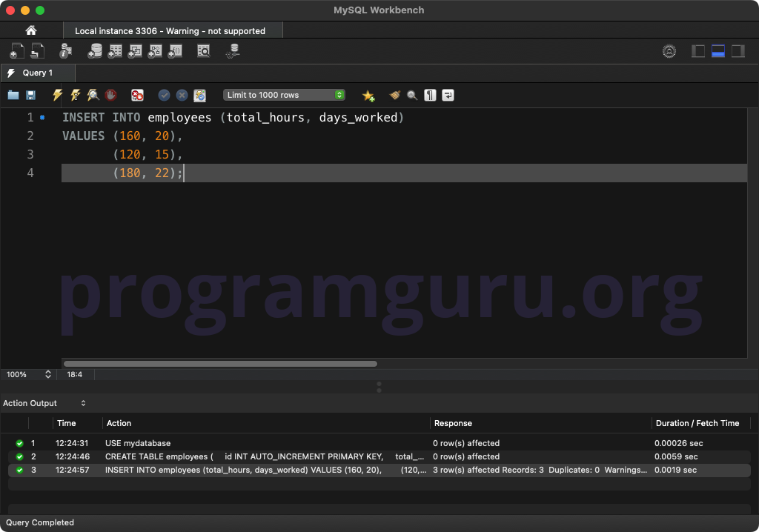Run EXPLAIN on the current statement
Viewport: 759px width, 532px height.
click(93, 95)
